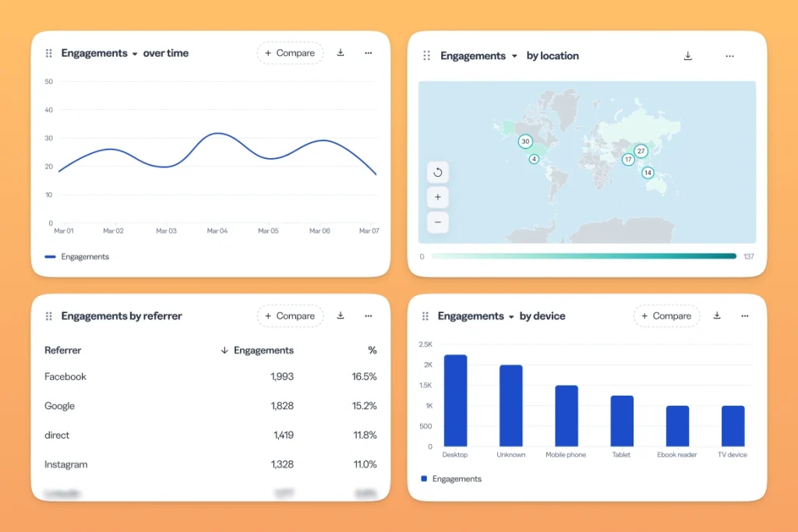
Task: Grab the drag handle of Engagements by referrer card
Action: (x=49, y=315)
